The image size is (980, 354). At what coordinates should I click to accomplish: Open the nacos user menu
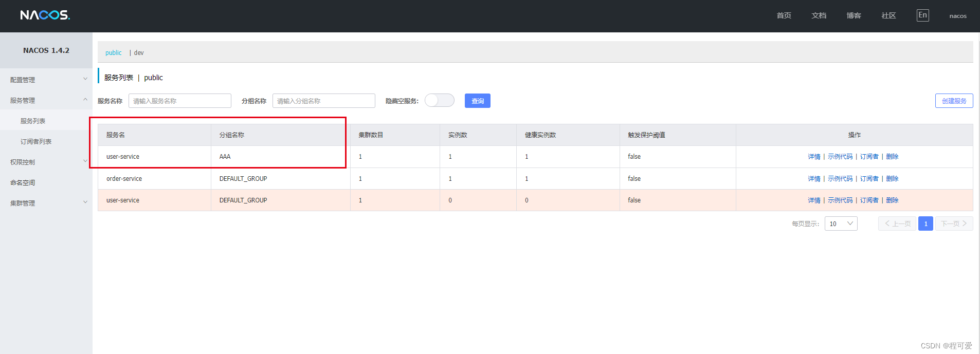pyautogui.click(x=957, y=16)
